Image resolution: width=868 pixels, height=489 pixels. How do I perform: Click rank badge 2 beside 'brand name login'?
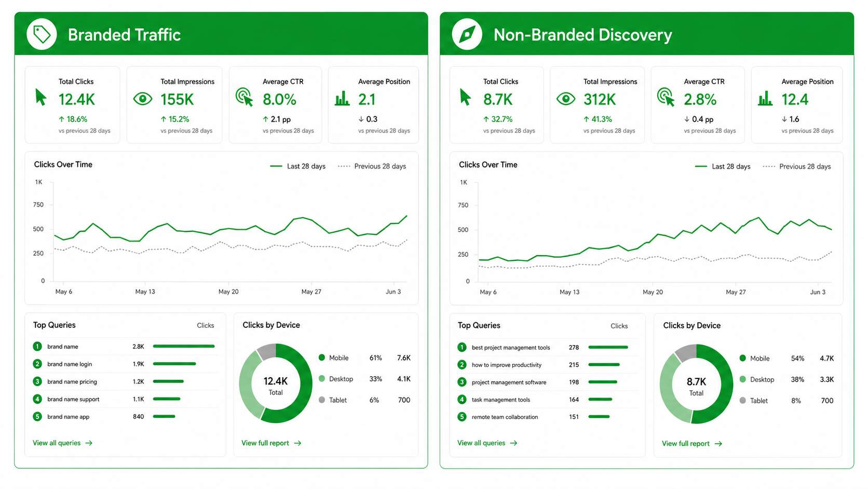tap(37, 364)
